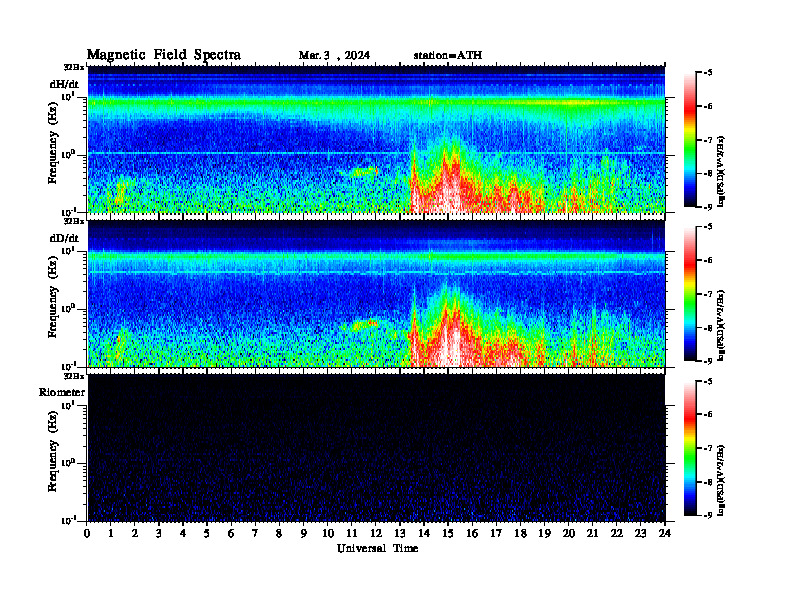The image size is (792, 612).
Task: Click the color scale bar beside the dD/dt panel
Action: [690, 294]
